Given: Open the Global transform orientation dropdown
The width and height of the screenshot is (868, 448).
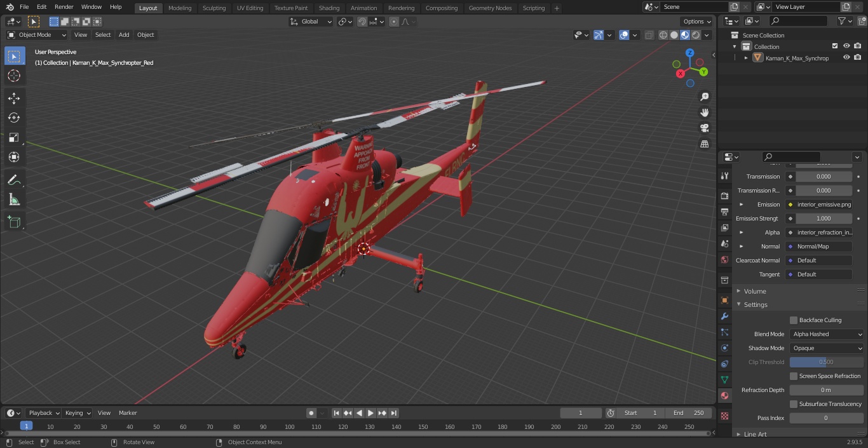Looking at the screenshot, I should (x=311, y=22).
